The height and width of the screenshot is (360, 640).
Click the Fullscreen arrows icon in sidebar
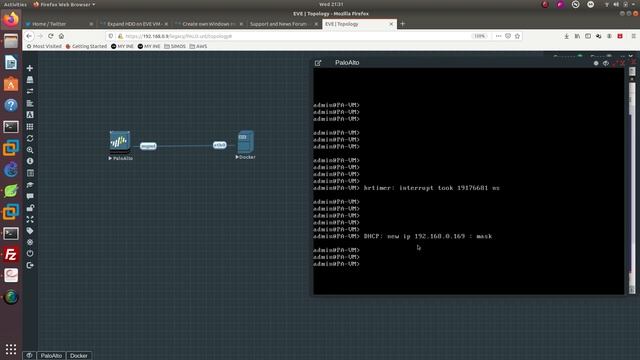[x=30, y=219]
